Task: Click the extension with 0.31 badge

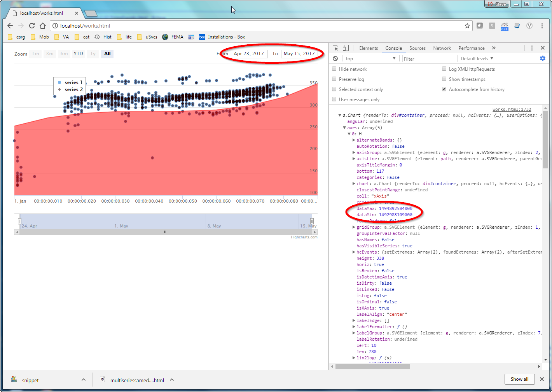Action: coord(504,26)
